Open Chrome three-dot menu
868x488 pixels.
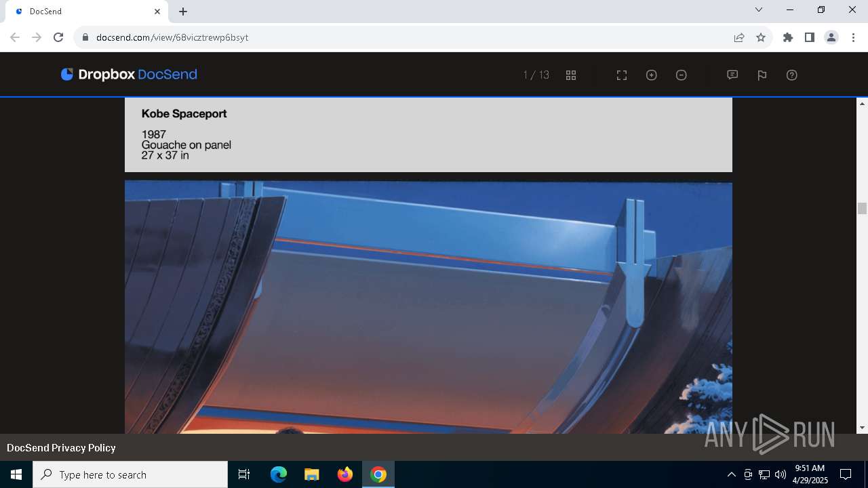pyautogui.click(x=853, y=37)
